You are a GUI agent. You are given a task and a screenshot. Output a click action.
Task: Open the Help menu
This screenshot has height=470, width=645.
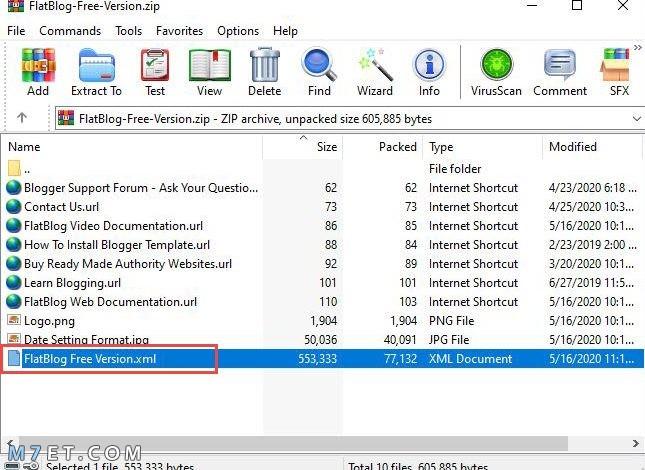(x=285, y=31)
